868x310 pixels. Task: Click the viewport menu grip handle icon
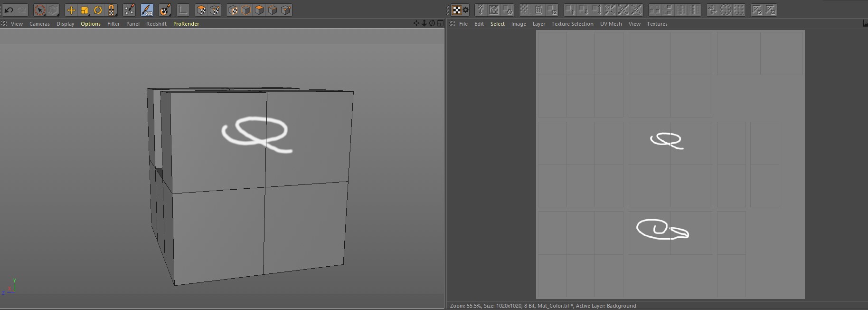point(4,23)
